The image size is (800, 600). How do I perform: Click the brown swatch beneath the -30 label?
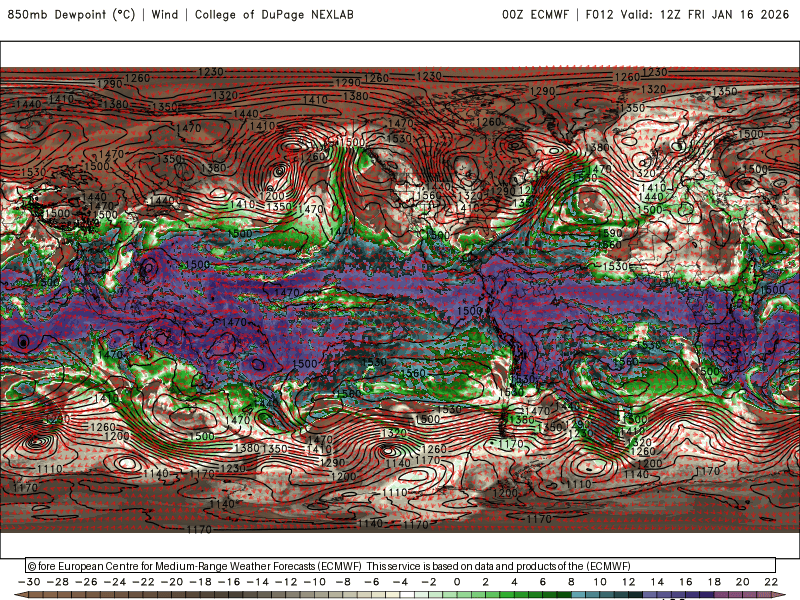(x=36, y=595)
